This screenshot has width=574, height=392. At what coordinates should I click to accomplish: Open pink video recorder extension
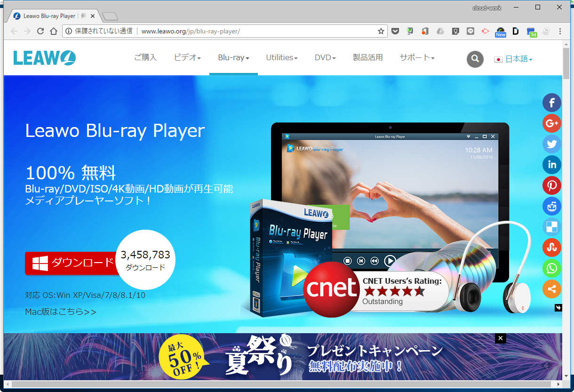tap(486, 31)
